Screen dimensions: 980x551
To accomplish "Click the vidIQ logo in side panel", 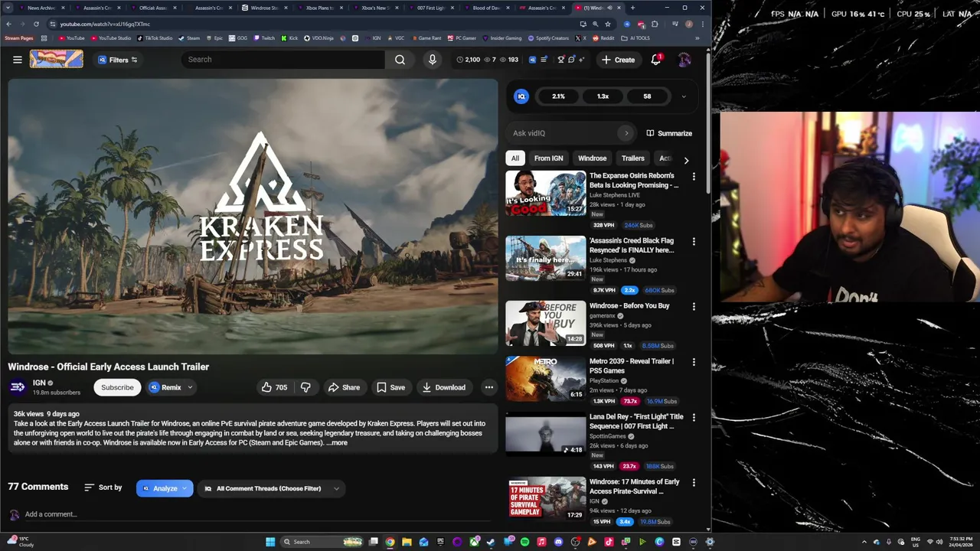I will [x=521, y=96].
